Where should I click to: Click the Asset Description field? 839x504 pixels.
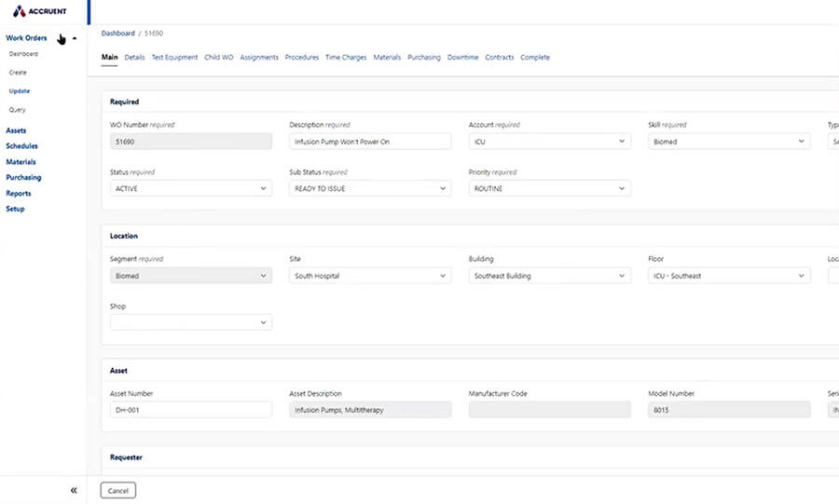point(370,410)
